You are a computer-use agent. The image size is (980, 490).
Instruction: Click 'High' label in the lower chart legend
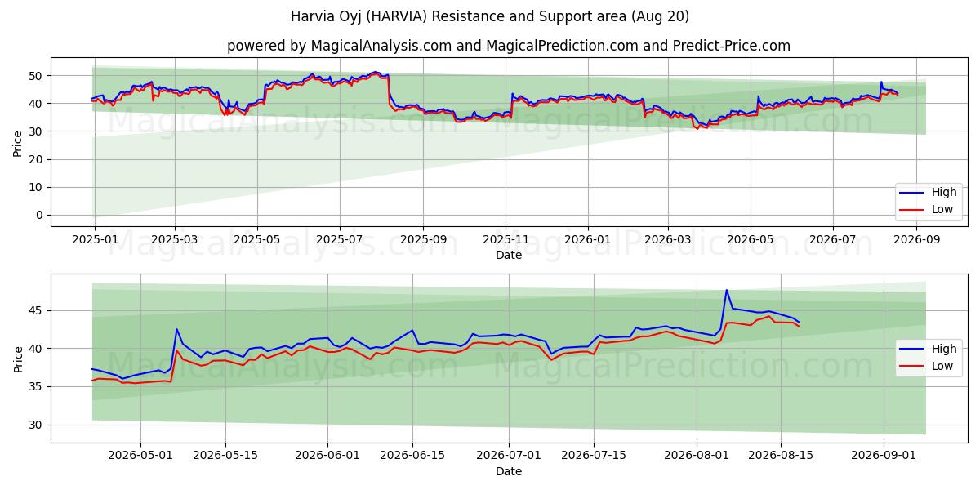(944, 349)
